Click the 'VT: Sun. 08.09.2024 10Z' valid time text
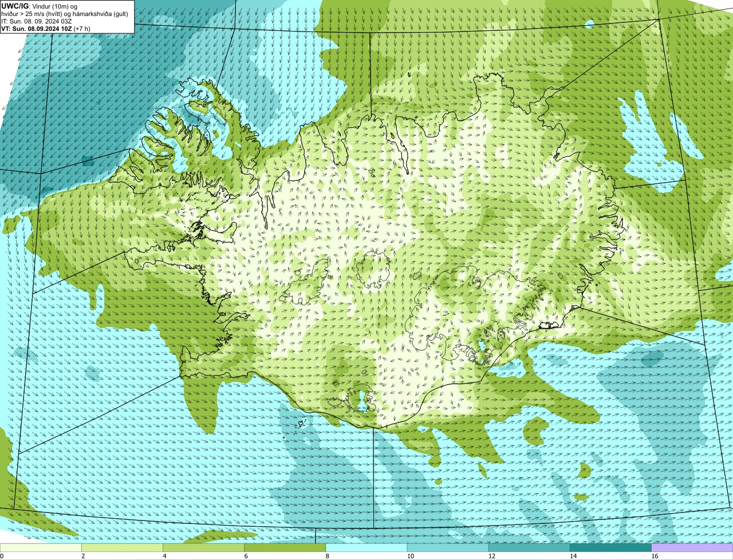Viewport: 733px width, 560px height. click(x=36, y=28)
